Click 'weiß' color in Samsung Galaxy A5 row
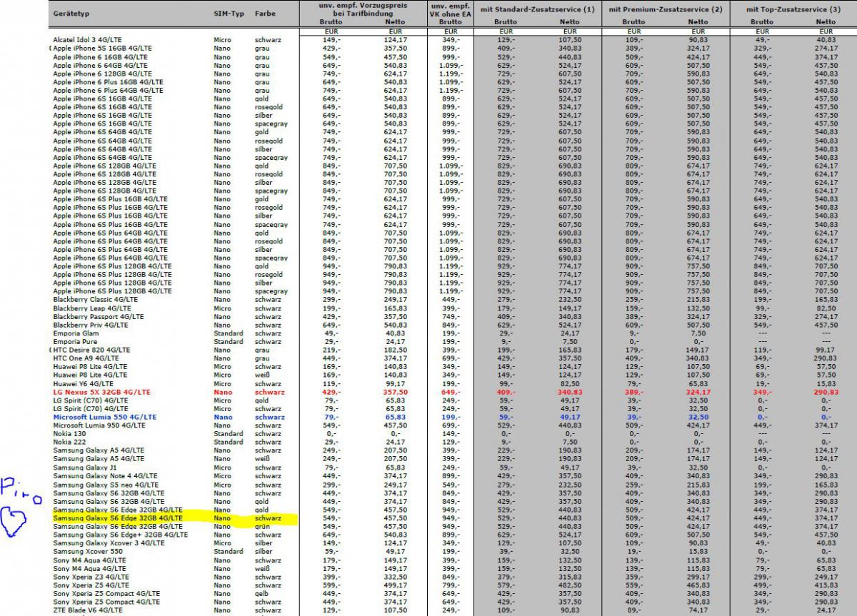The width and height of the screenshot is (857, 616). (261, 459)
